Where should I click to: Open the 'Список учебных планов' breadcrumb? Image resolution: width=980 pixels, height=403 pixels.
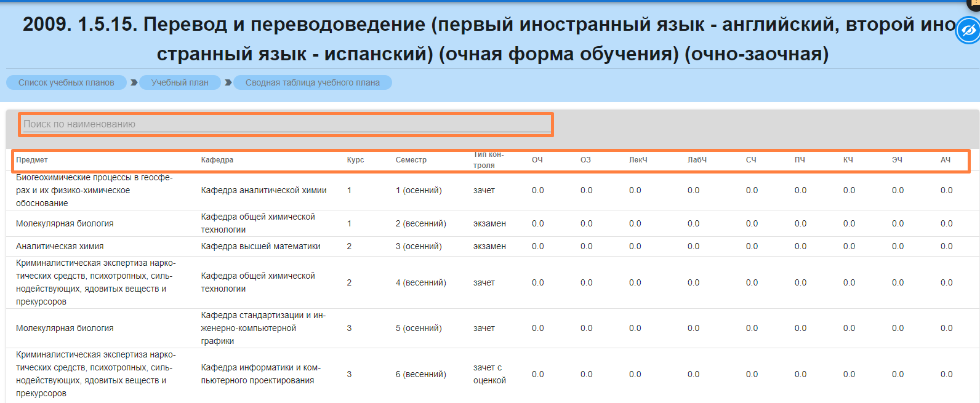point(66,82)
